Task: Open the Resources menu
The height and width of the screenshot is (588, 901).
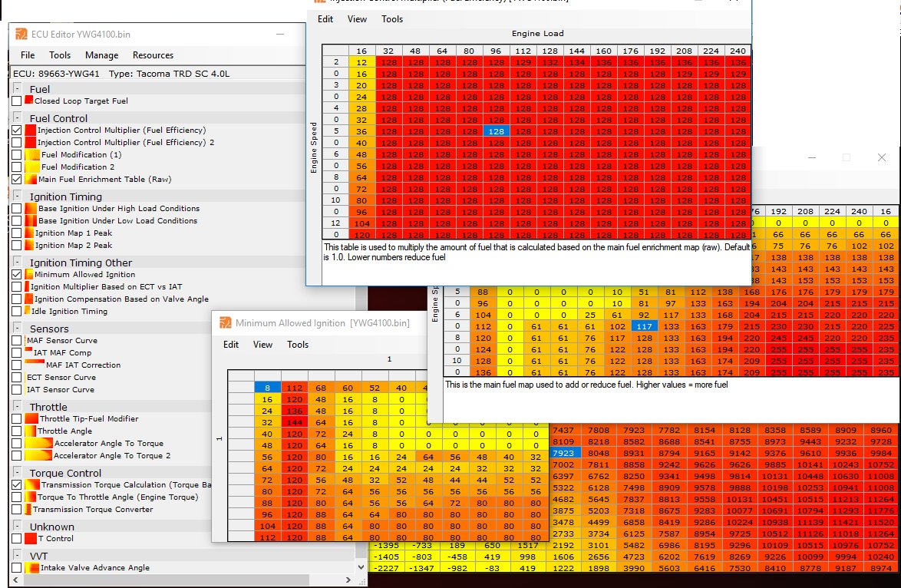Action: pos(153,55)
